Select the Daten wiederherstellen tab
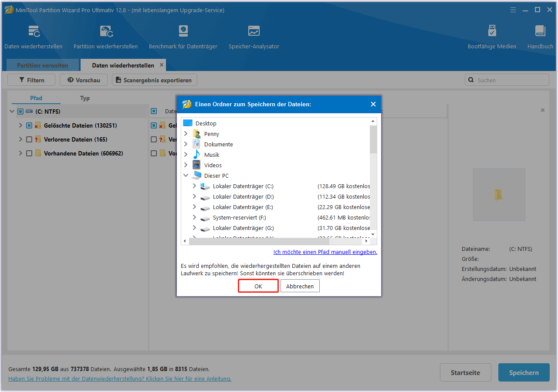 [x=123, y=65]
